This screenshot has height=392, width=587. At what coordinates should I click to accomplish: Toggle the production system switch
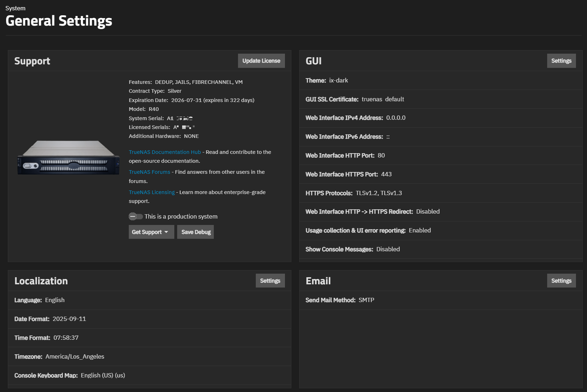(x=136, y=216)
